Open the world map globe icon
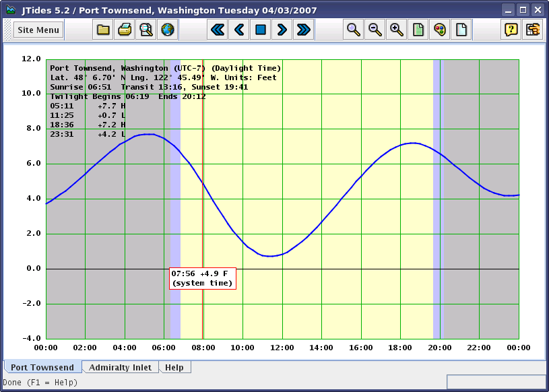This screenshot has width=549, height=392. pos(167,29)
